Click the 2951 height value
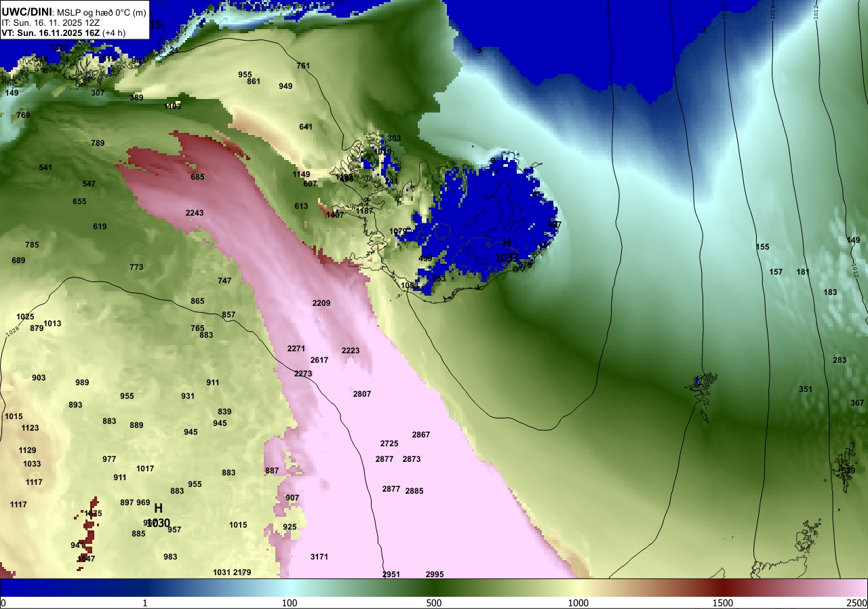 coord(391,574)
